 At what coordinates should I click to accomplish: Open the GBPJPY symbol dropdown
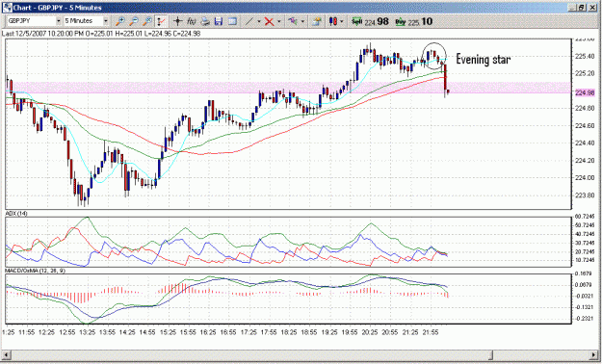[59, 21]
